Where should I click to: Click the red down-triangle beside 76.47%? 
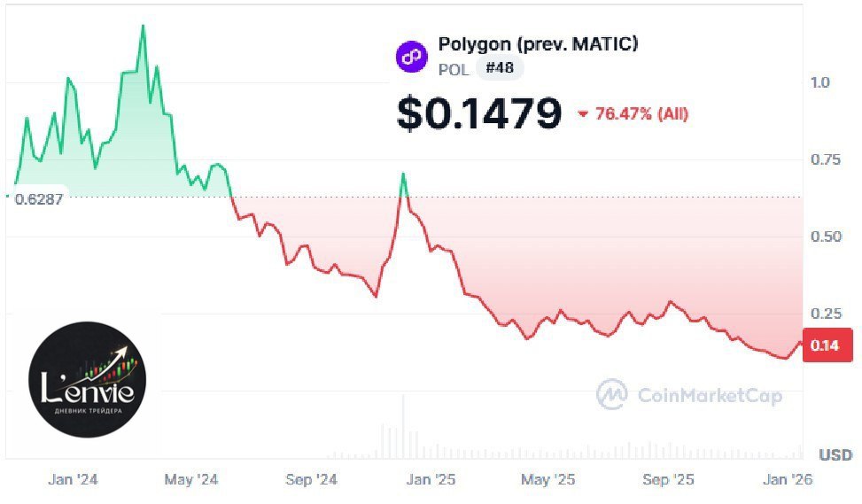coord(583,114)
